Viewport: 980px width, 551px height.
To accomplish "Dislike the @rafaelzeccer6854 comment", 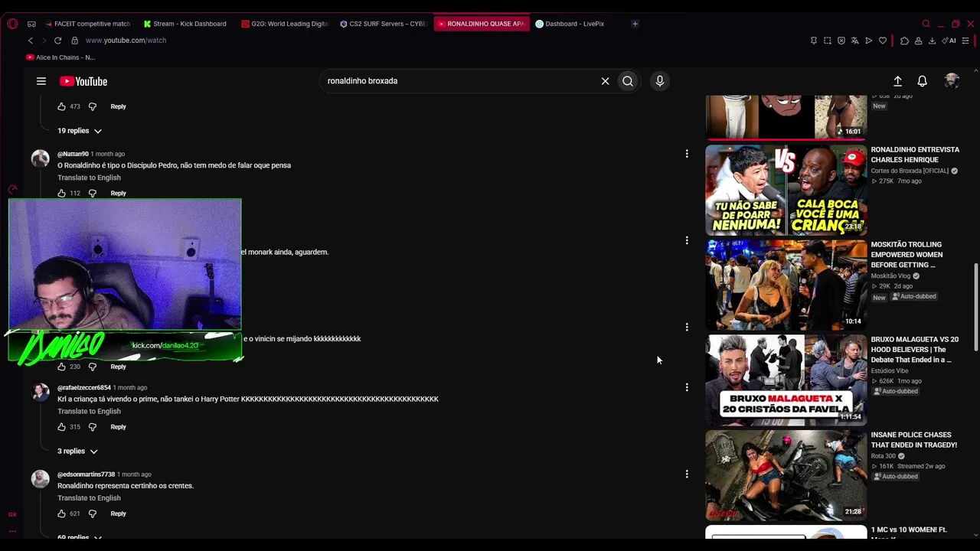I will tap(93, 427).
